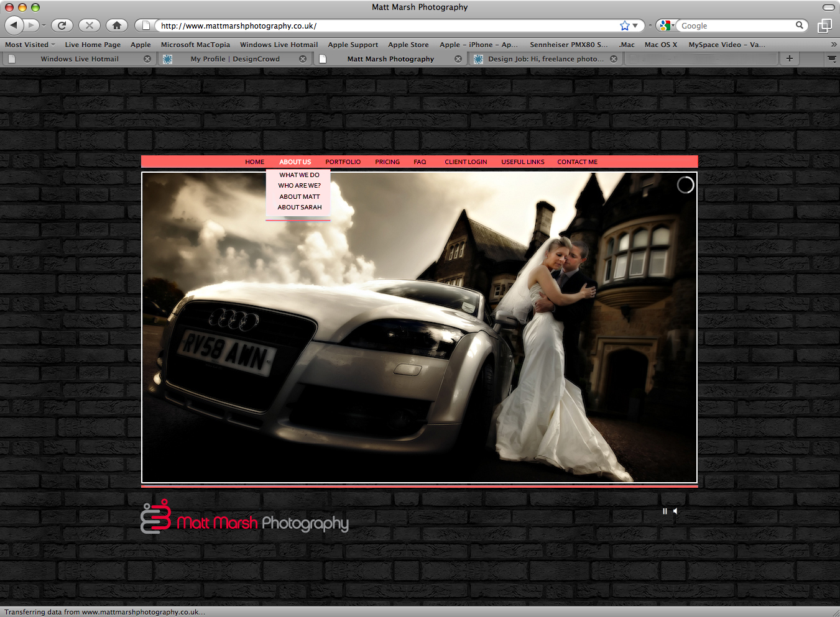The width and height of the screenshot is (840, 617).
Task: Expand the bookmark star dropdown arrow
Action: pyautogui.click(x=634, y=25)
